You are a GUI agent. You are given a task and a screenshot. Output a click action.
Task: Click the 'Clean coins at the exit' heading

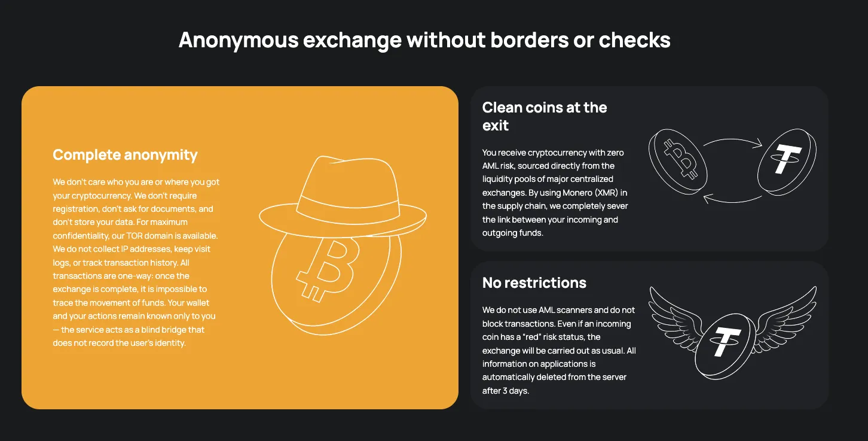point(545,116)
